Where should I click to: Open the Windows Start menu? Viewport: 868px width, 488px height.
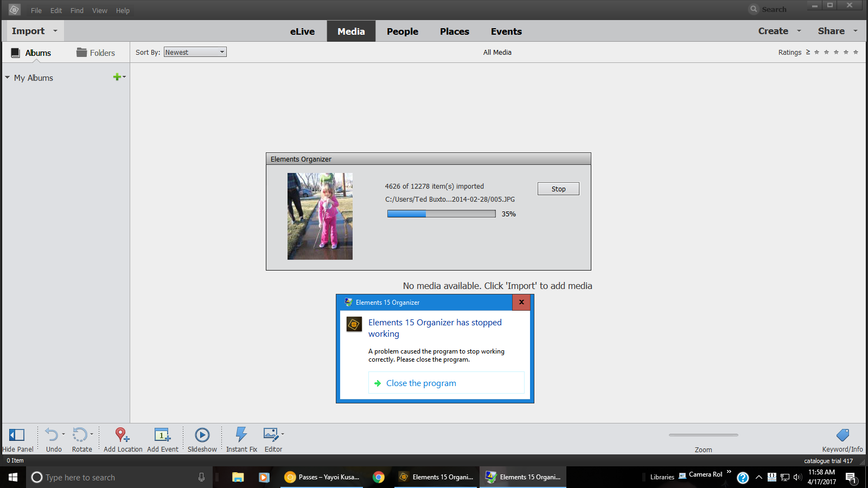click(13, 477)
